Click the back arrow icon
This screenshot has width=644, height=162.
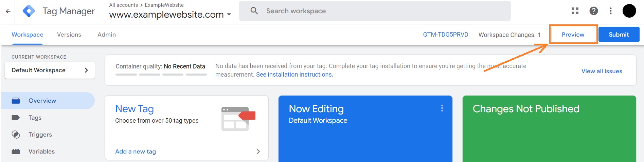point(8,11)
